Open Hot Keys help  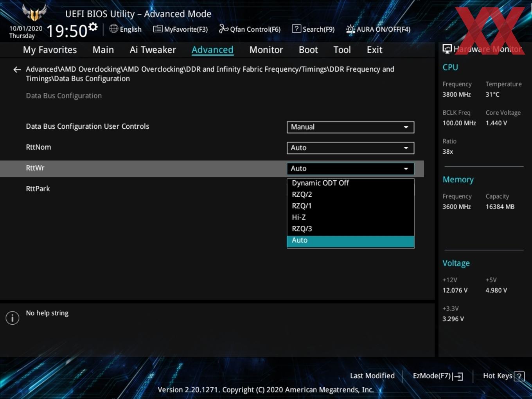503,376
